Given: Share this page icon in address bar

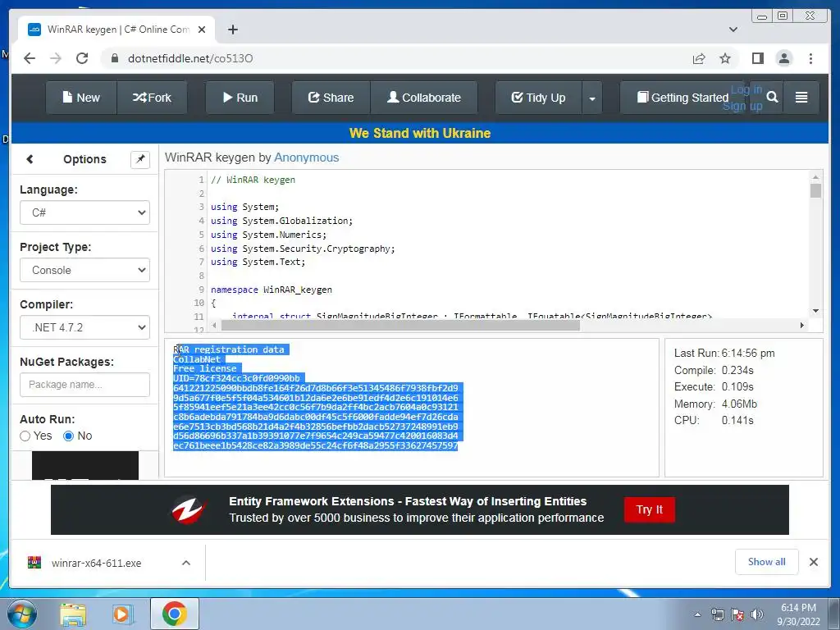Looking at the screenshot, I should coord(699,58).
